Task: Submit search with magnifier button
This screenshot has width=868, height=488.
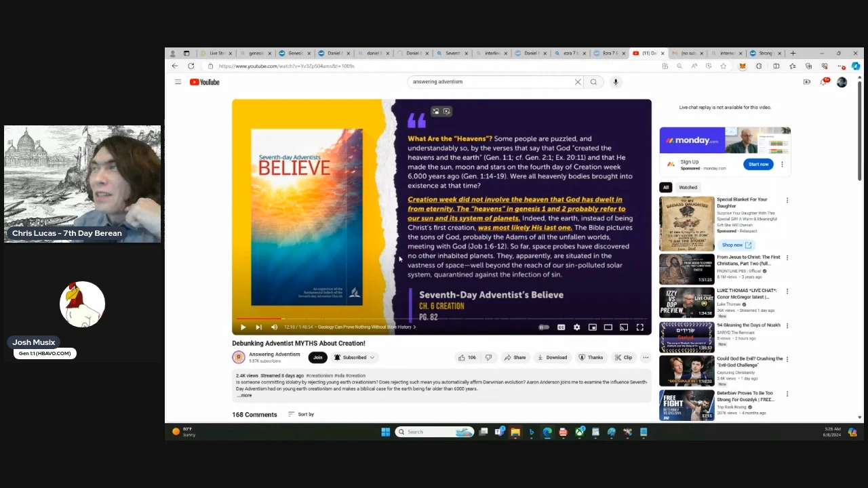Action: point(593,82)
